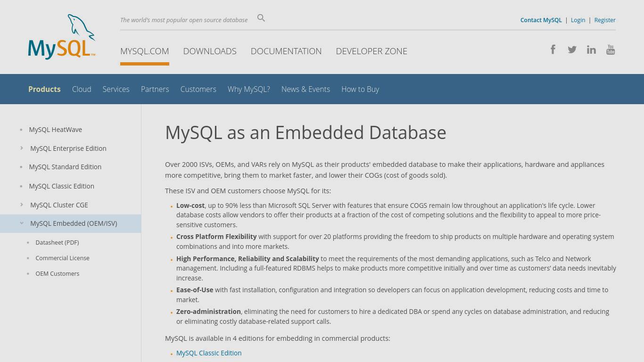This screenshot has width=644, height=362.
Task: Click the search magnifier icon
Action: pyautogui.click(x=261, y=18)
